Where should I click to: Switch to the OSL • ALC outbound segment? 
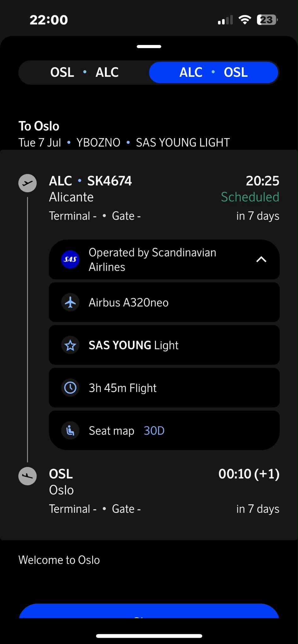84,72
